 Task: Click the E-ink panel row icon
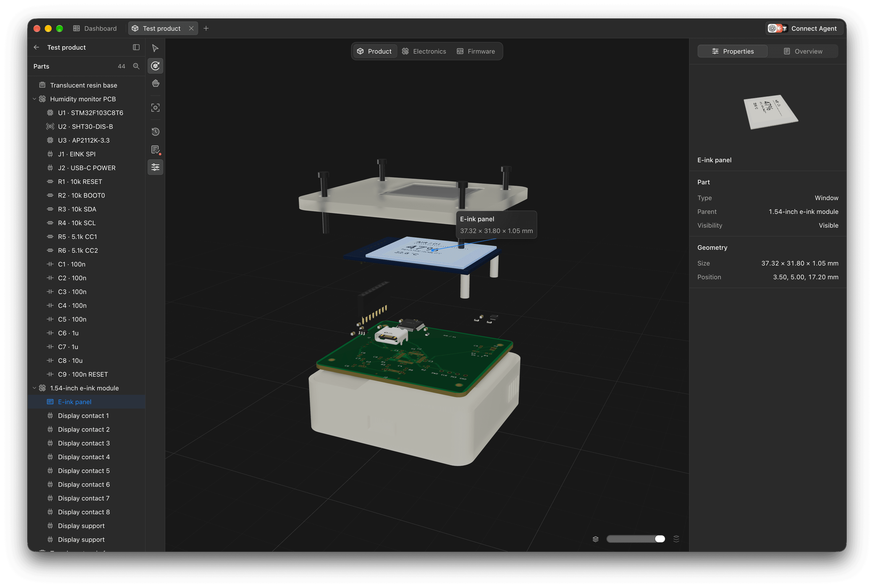tap(50, 402)
